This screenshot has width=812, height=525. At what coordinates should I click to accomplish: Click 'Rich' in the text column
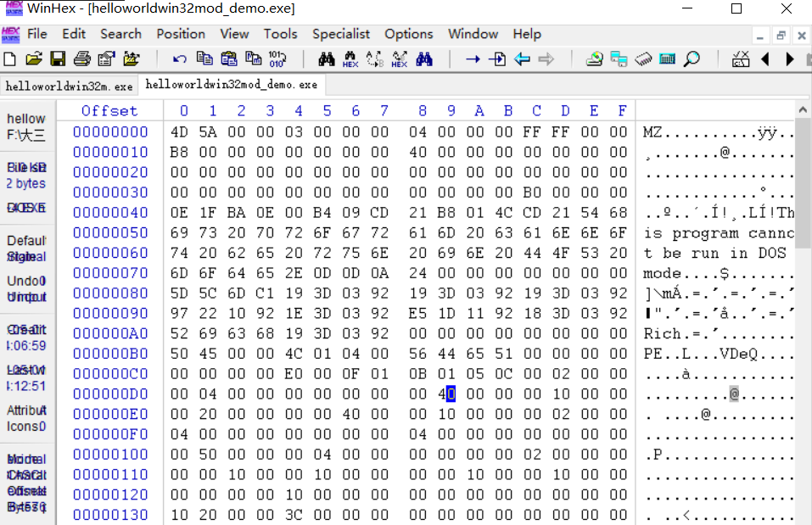point(662,333)
